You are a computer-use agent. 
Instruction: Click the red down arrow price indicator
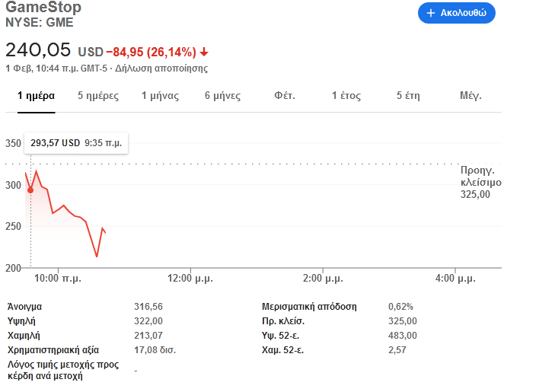coord(204,53)
